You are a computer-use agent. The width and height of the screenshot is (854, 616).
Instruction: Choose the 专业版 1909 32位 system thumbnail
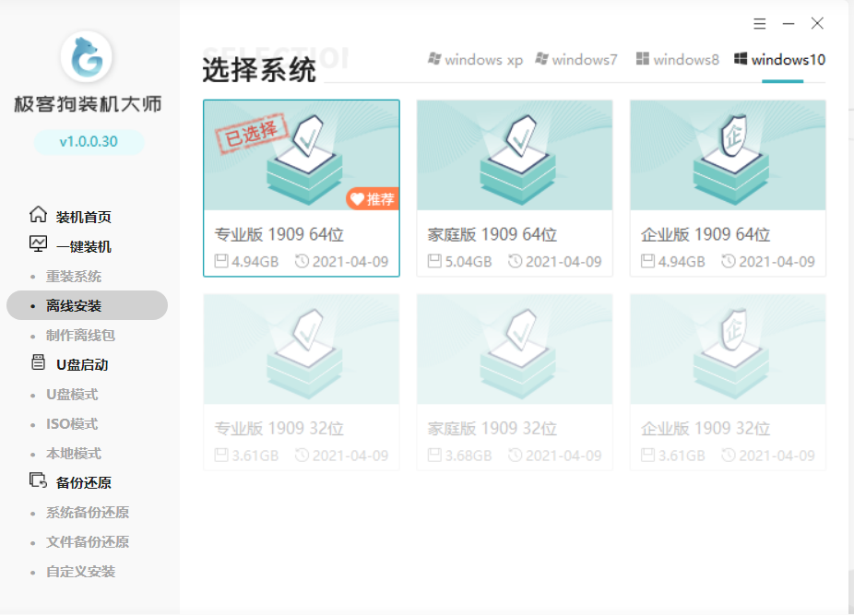coord(302,349)
